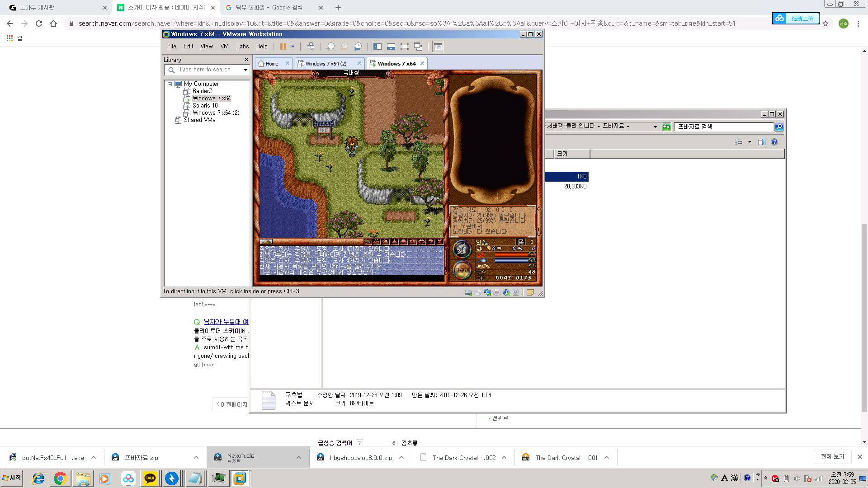Take a snapshot of the VM
The height and width of the screenshot is (488, 868).
pos(330,47)
